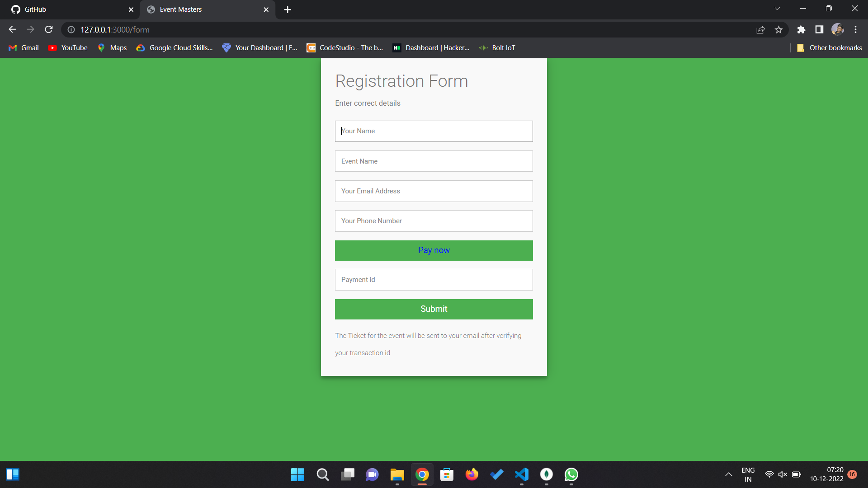The height and width of the screenshot is (488, 868).
Task: Open Windows Search from the taskbar
Action: [x=322, y=474]
